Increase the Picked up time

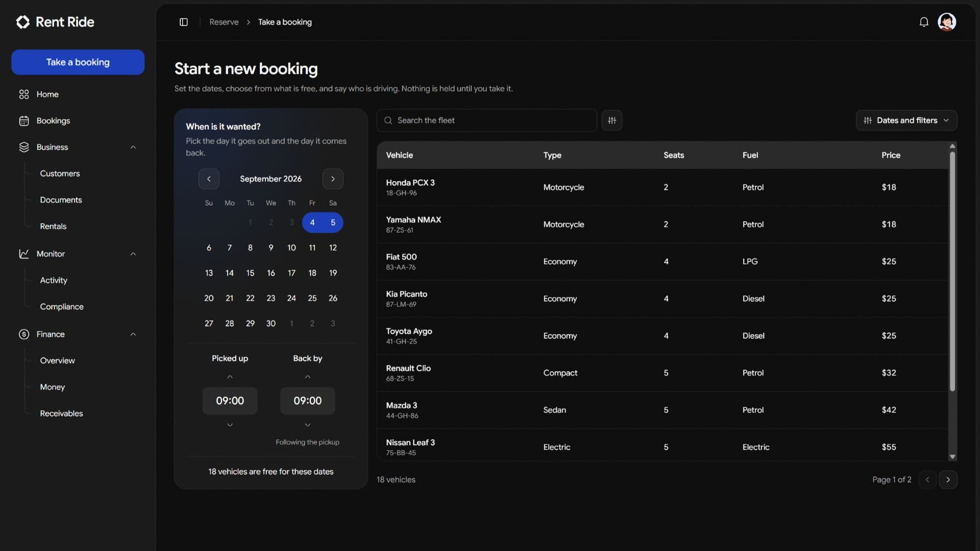point(230,377)
